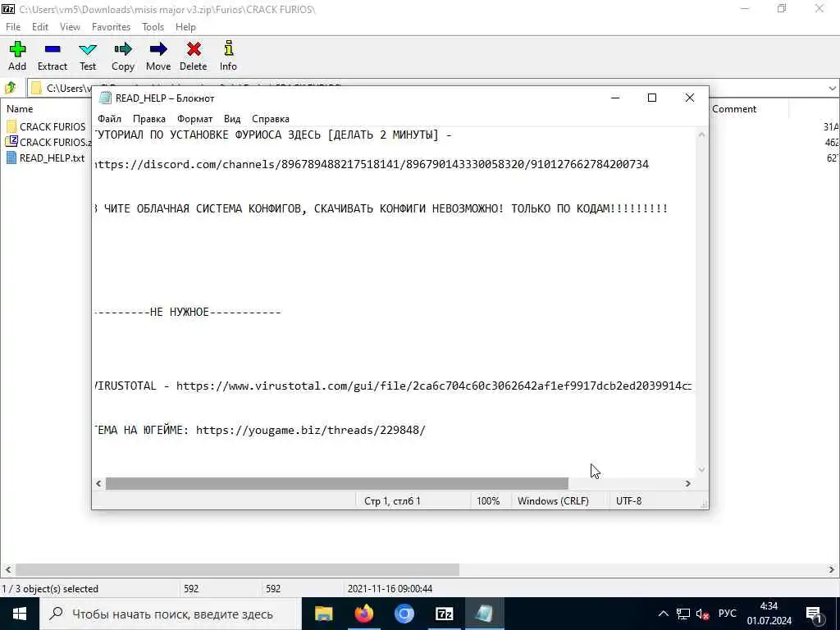
Task: Maximize the READ_HELP Notepad window
Action: pos(652,98)
